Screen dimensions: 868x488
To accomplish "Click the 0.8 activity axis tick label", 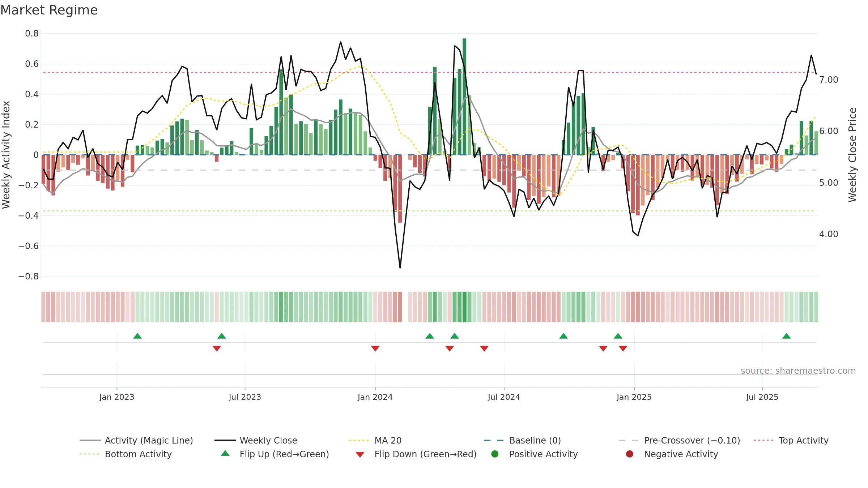I will pos(32,34).
